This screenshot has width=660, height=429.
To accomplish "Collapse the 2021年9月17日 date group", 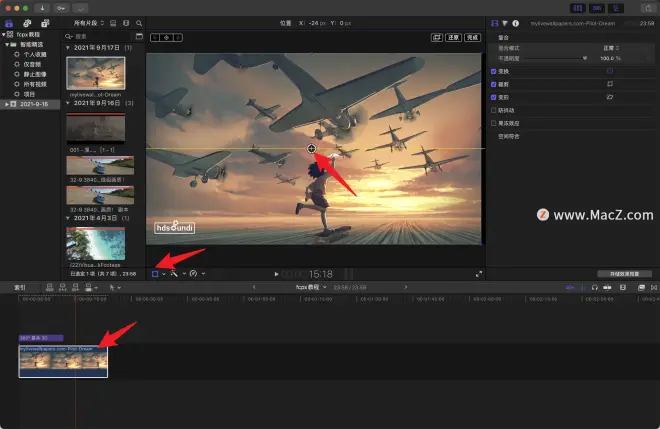I will pyautogui.click(x=68, y=48).
